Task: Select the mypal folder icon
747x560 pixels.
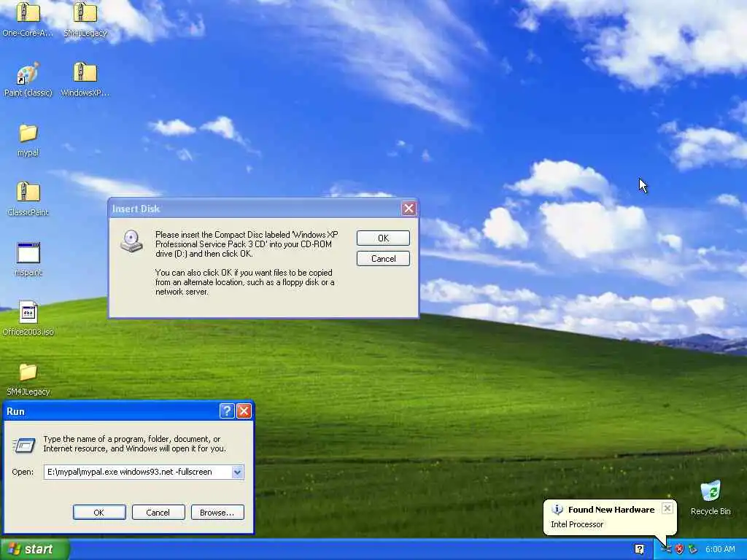Action: [28, 133]
